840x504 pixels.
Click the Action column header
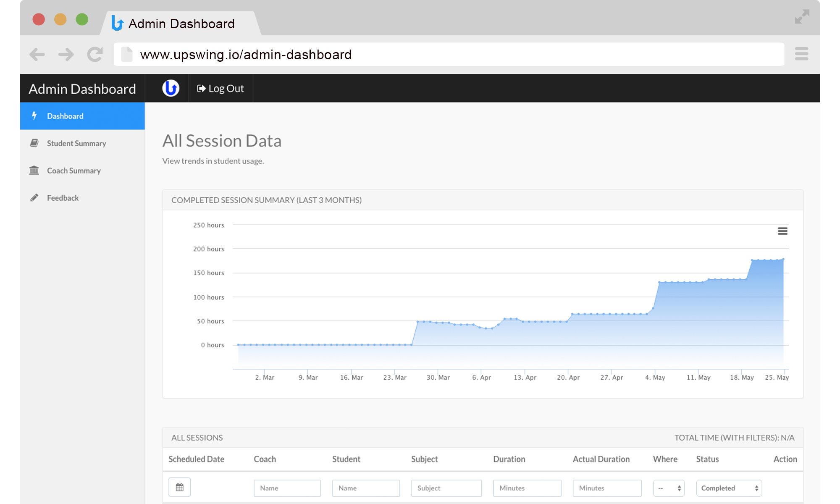(x=785, y=459)
